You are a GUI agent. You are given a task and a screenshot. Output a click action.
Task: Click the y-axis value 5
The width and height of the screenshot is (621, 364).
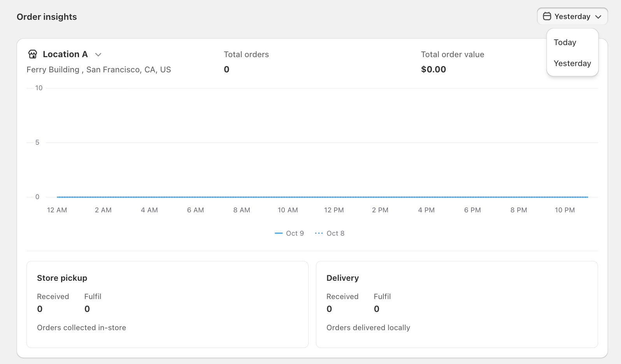click(37, 142)
